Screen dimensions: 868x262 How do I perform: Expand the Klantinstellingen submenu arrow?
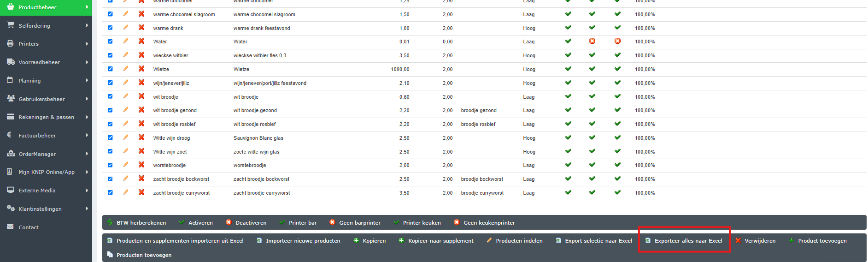[x=87, y=208]
